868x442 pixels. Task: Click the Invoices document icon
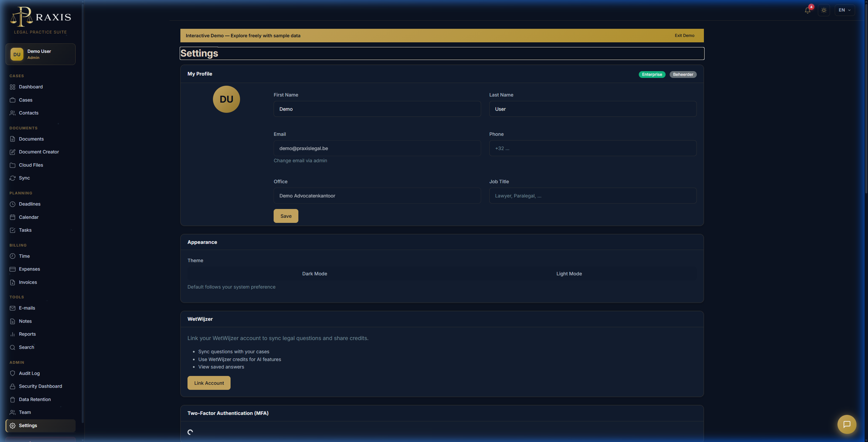[x=13, y=282]
